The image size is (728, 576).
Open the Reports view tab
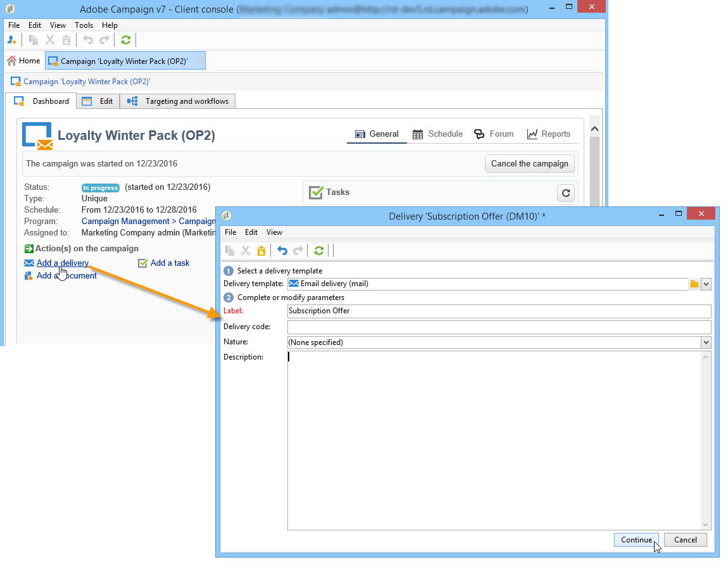[549, 134]
